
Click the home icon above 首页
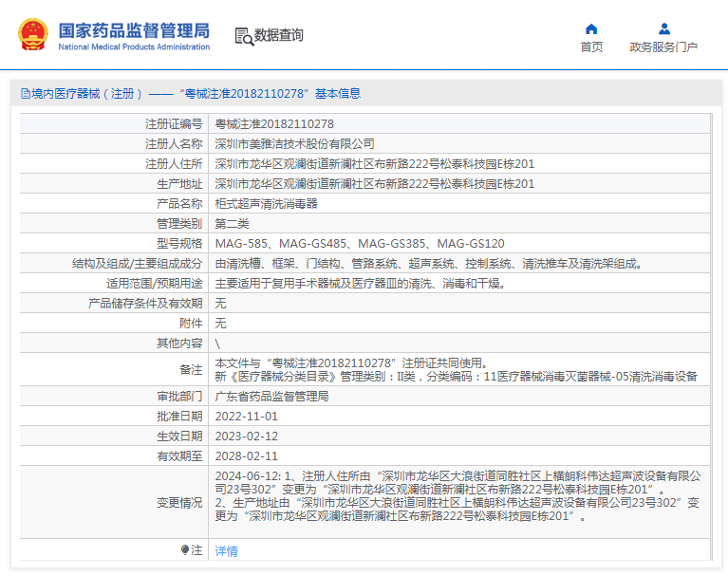[x=591, y=29]
